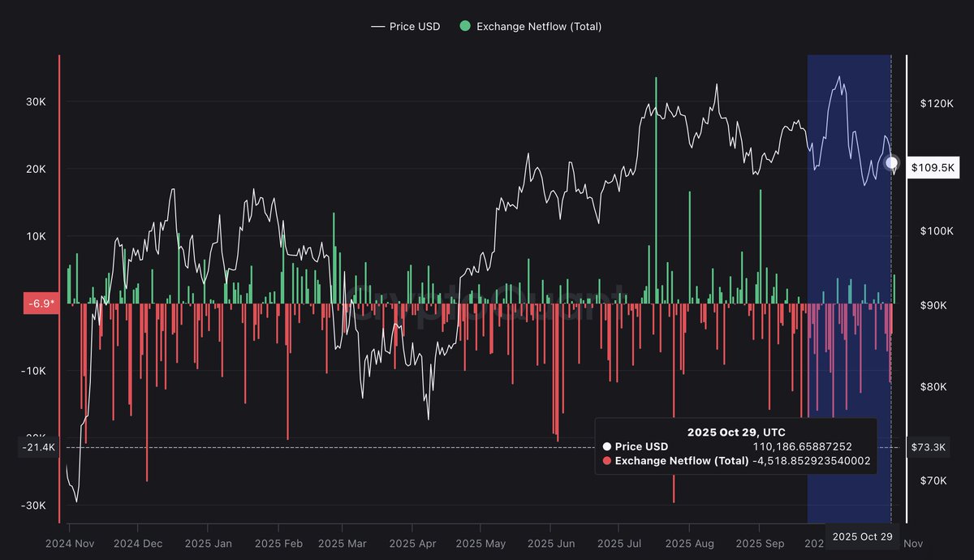Select the 2025 Jul x-axis label
The width and height of the screenshot is (974, 560).
620,543
